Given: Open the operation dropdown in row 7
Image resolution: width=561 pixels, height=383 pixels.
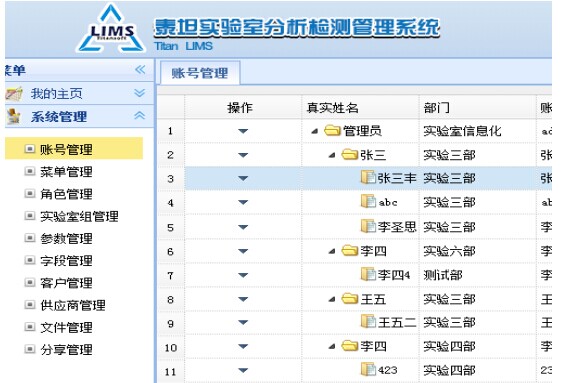Looking at the screenshot, I should (x=243, y=275).
